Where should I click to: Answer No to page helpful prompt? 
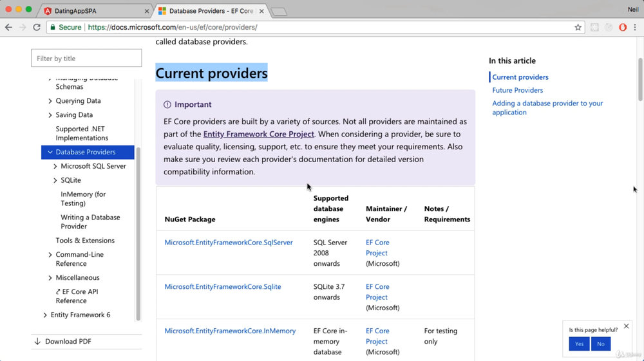pyautogui.click(x=600, y=344)
